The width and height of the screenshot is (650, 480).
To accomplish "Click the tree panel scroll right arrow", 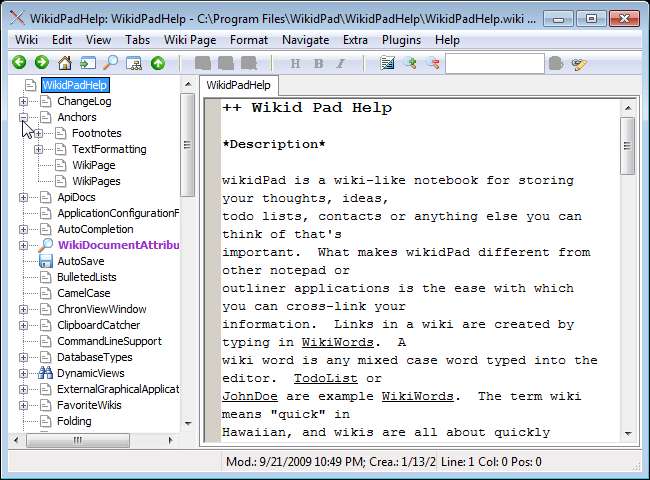I will point(170,440).
